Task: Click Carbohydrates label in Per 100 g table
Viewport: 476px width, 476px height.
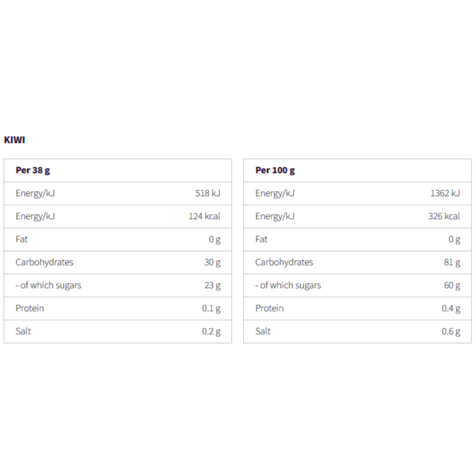Action: pyautogui.click(x=284, y=262)
